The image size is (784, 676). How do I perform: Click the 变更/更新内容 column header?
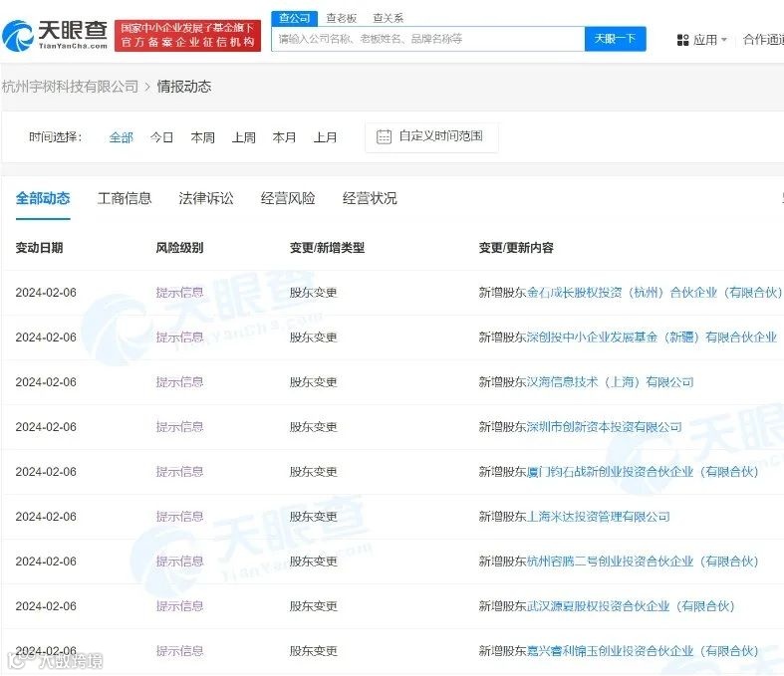[x=516, y=247]
